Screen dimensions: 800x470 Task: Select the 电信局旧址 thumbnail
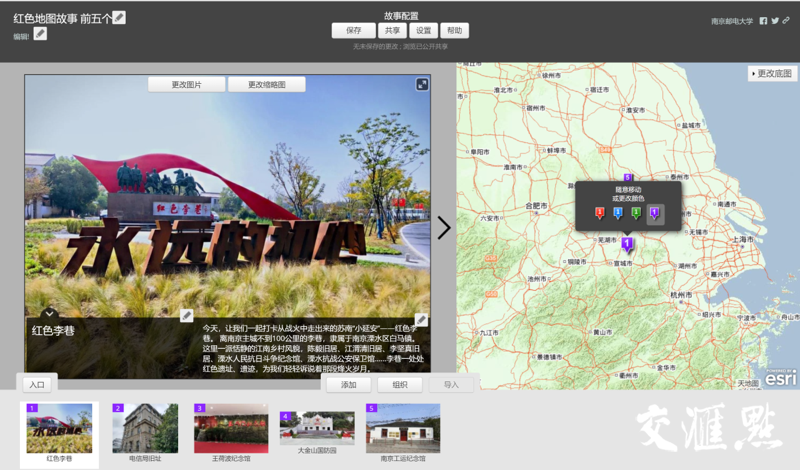tap(145, 432)
